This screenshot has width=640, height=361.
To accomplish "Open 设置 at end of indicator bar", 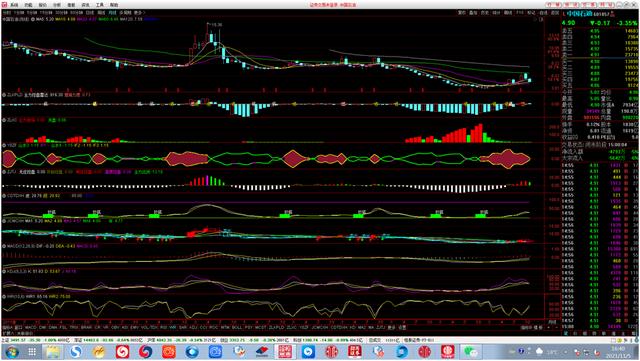I will 402,328.
